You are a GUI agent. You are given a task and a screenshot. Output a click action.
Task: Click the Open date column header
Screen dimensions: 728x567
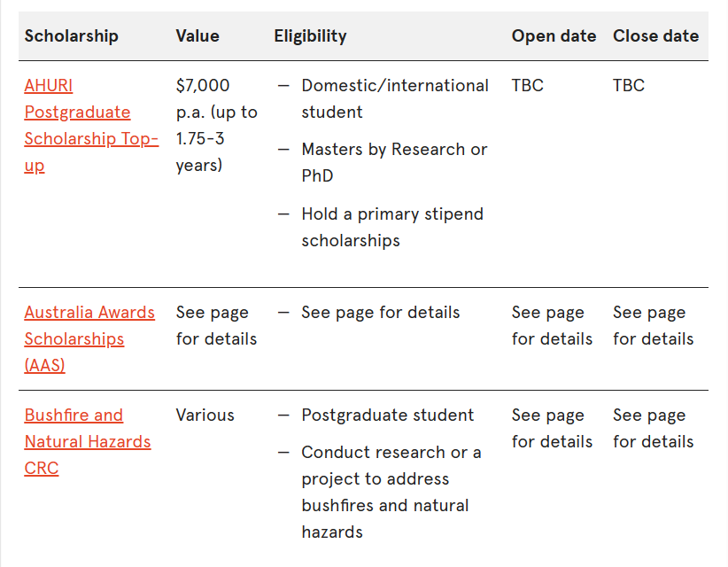[x=554, y=36]
